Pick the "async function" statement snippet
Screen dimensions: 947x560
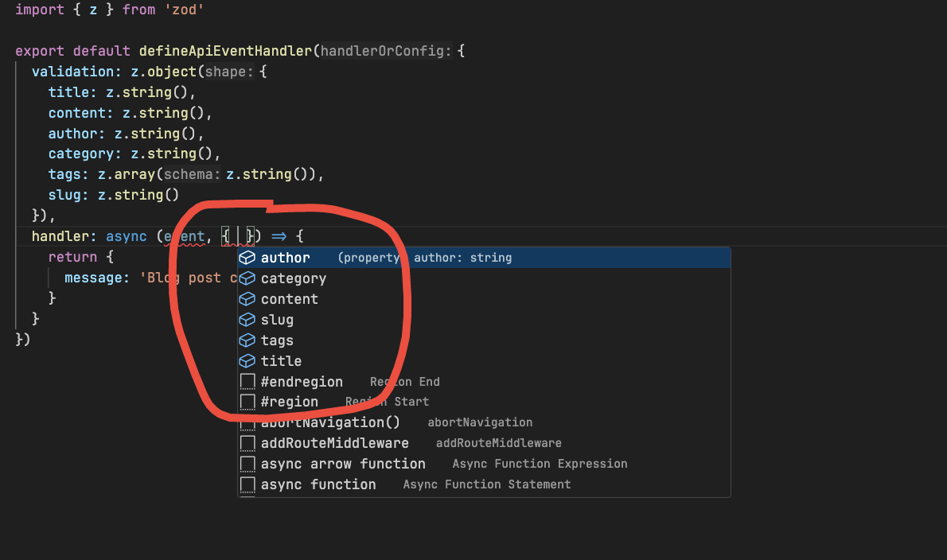pyautogui.click(x=318, y=484)
